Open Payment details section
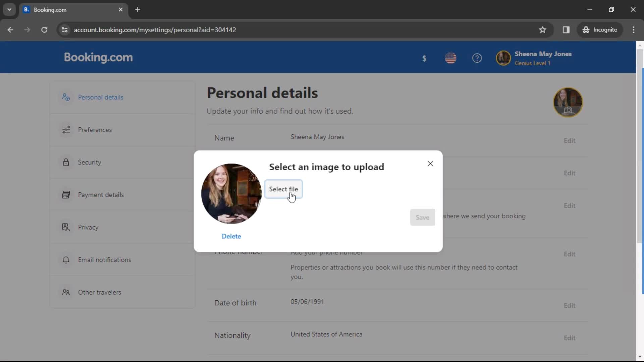This screenshot has height=362, width=644. 122,195
